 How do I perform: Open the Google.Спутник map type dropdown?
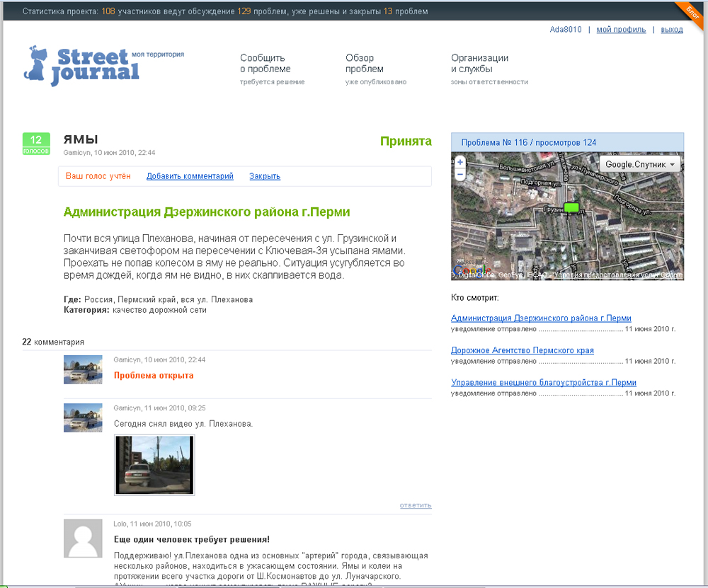click(641, 165)
